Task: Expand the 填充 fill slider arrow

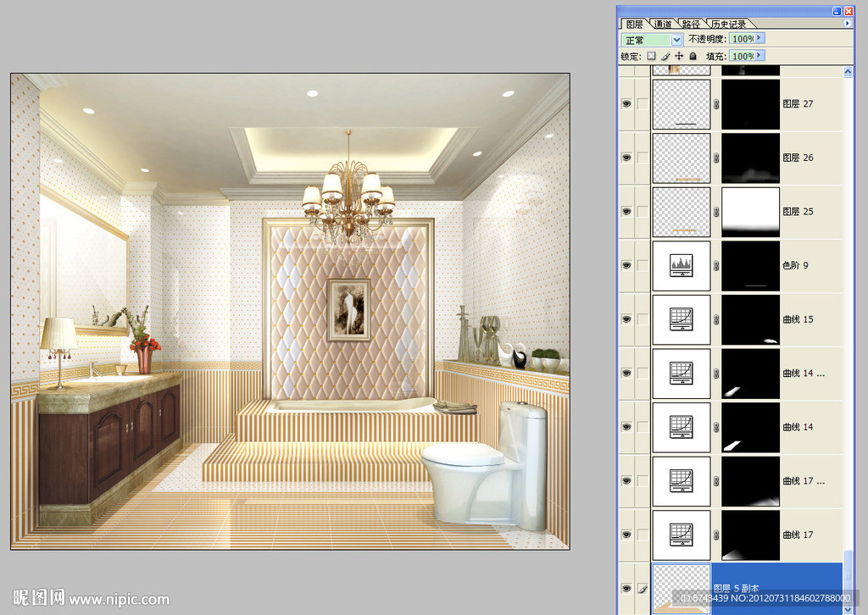Action: click(759, 56)
